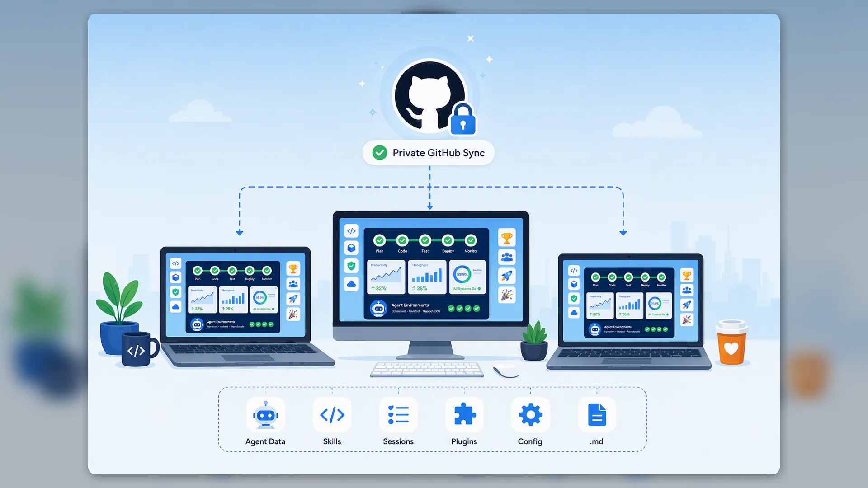Click the "Plugins" label
The width and height of the screenshot is (868, 488).
(x=464, y=441)
